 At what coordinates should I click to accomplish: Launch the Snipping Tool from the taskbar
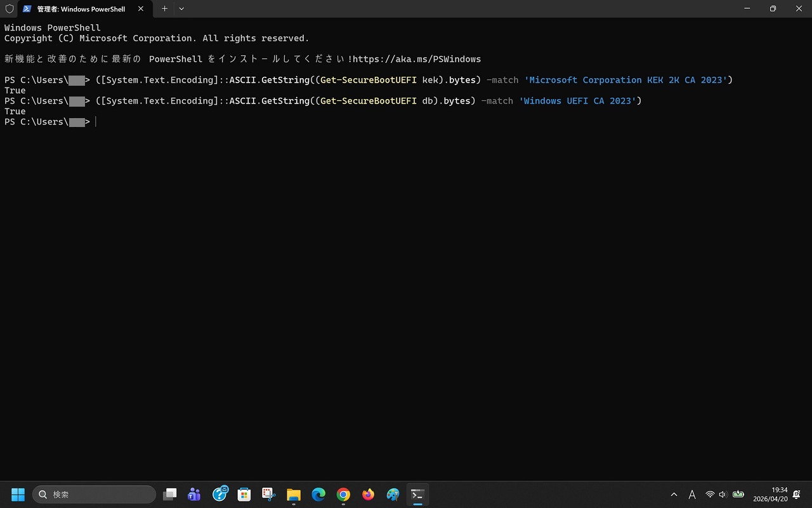pyautogui.click(x=268, y=494)
